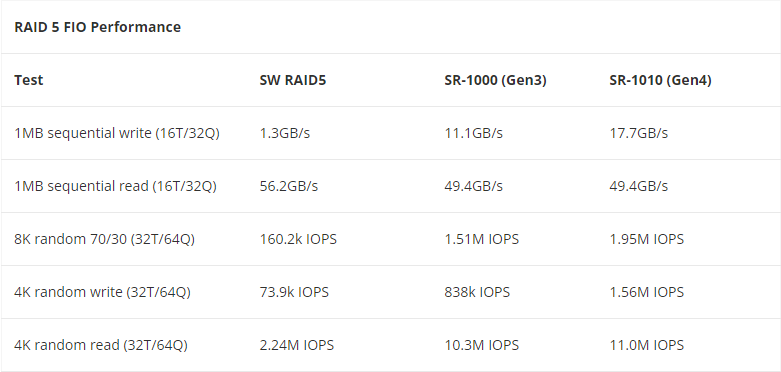Click the 838k IOPS cell
This screenshot has height=372, width=781.
pyautogui.click(x=477, y=292)
